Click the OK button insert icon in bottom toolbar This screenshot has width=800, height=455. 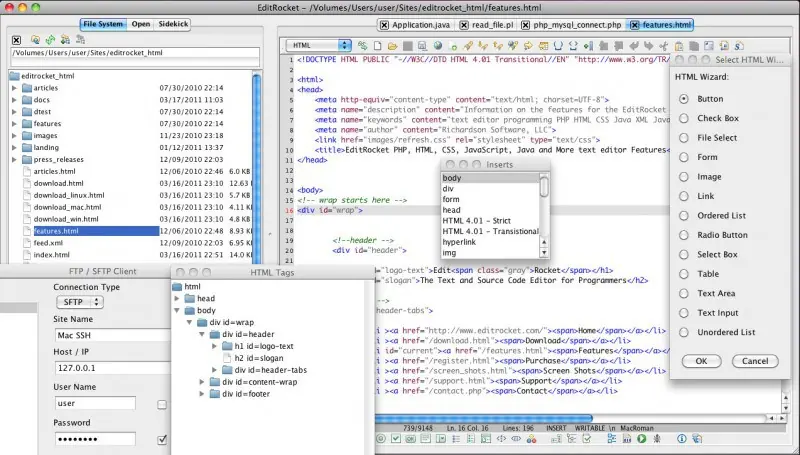[x=410, y=439]
